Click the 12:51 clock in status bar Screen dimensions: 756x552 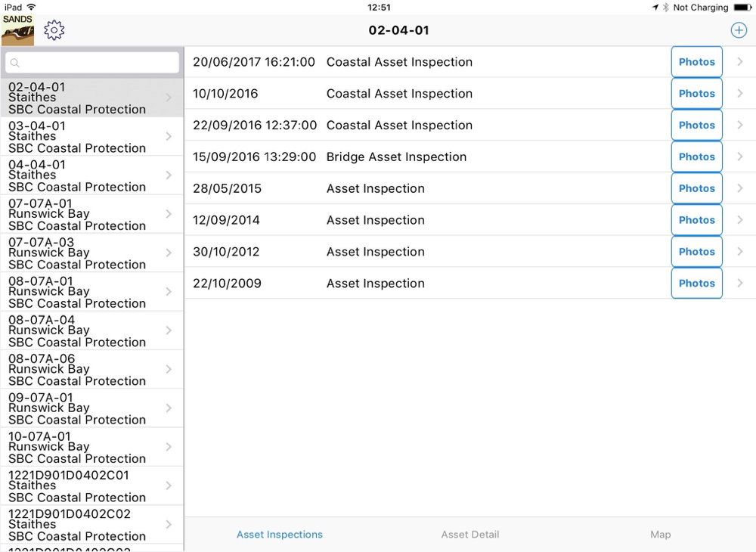coord(379,8)
